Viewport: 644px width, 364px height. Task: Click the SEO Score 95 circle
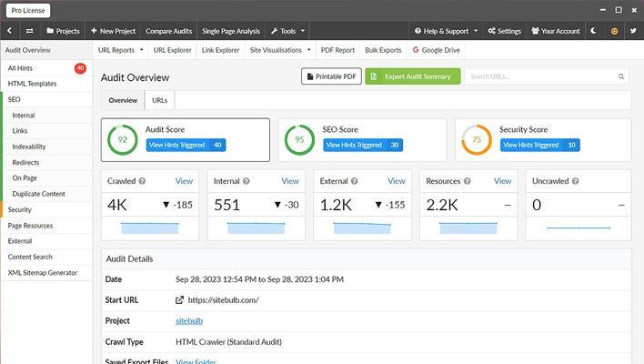coord(299,139)
